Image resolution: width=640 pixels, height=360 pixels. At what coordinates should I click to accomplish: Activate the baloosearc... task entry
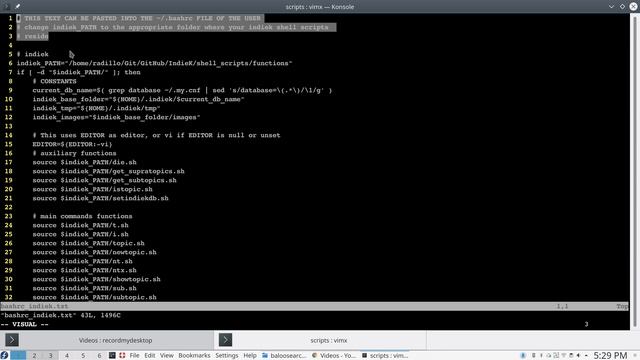(x=284, y=356)
